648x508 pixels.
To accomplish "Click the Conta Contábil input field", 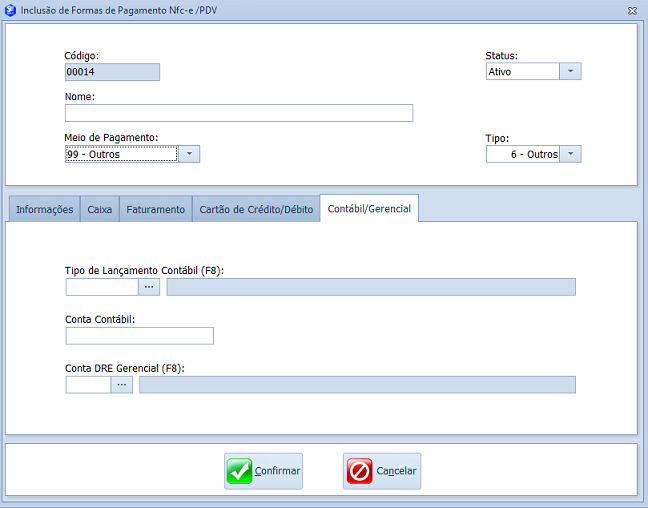I will (140, 336).
